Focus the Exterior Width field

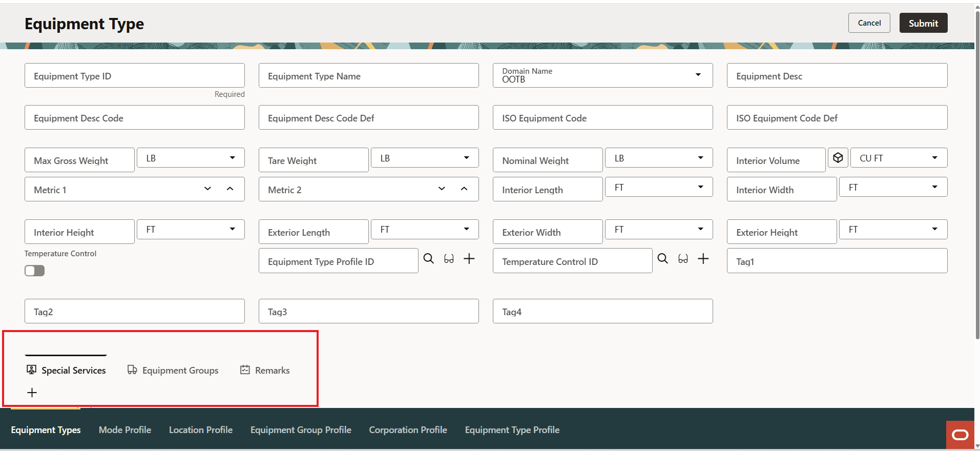548,232
